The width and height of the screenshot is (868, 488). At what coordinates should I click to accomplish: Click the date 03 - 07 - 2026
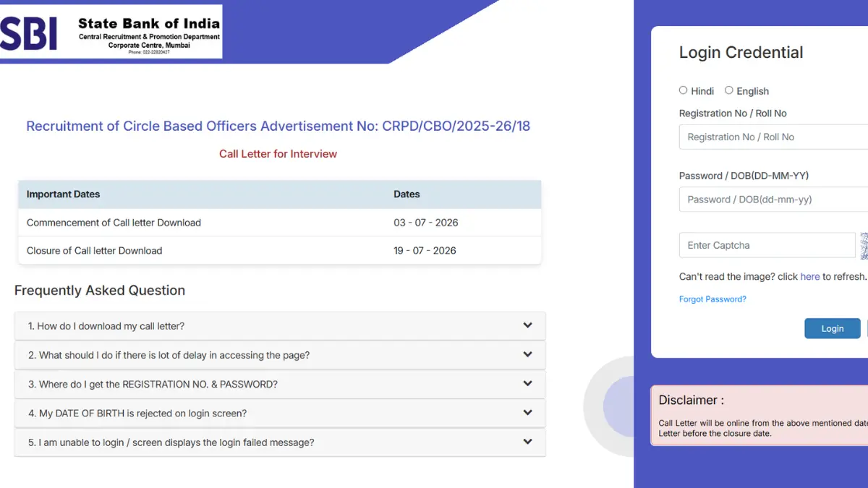tap(426, 223)
